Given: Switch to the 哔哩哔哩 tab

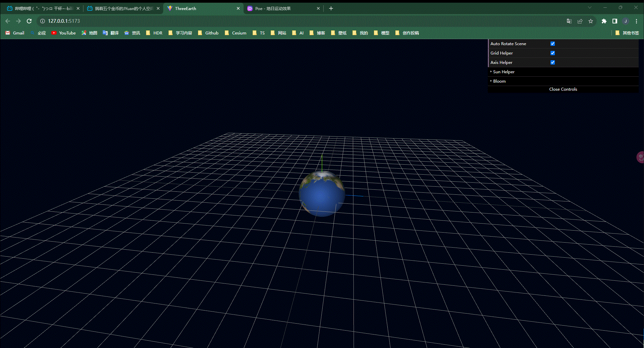Looking at the screenshot, I should 43,8.
